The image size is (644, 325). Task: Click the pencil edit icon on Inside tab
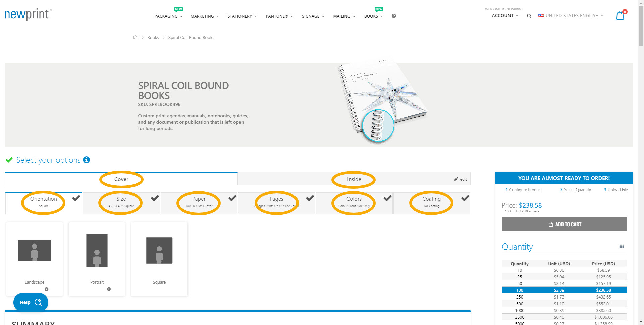click(x=456, y=179)
